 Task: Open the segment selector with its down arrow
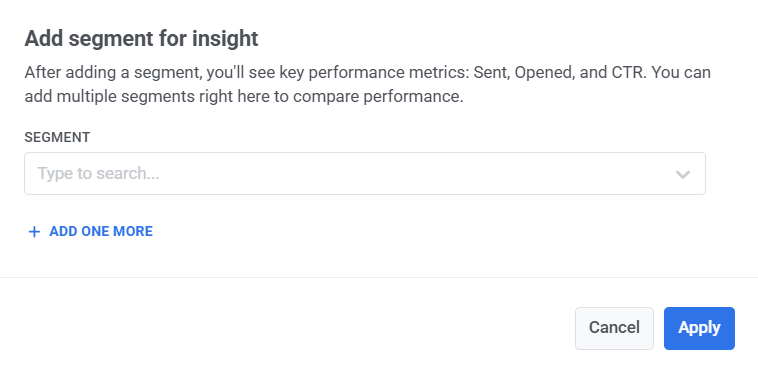pyautogui.click(x=683, y=174)
